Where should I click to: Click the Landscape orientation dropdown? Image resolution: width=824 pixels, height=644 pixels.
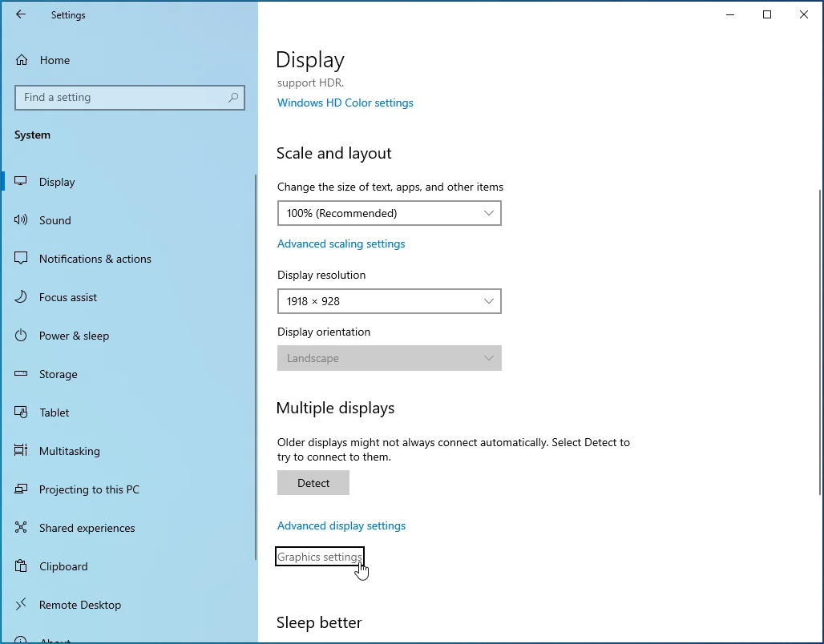389,358
